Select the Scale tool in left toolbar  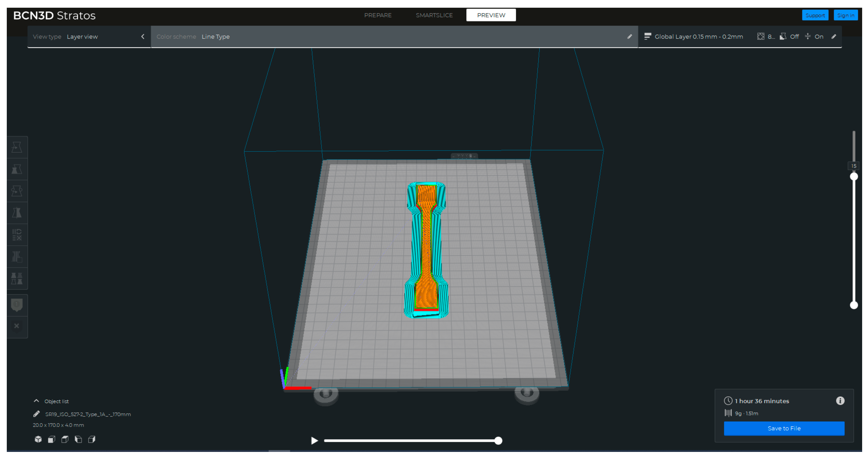coord(17,169)
